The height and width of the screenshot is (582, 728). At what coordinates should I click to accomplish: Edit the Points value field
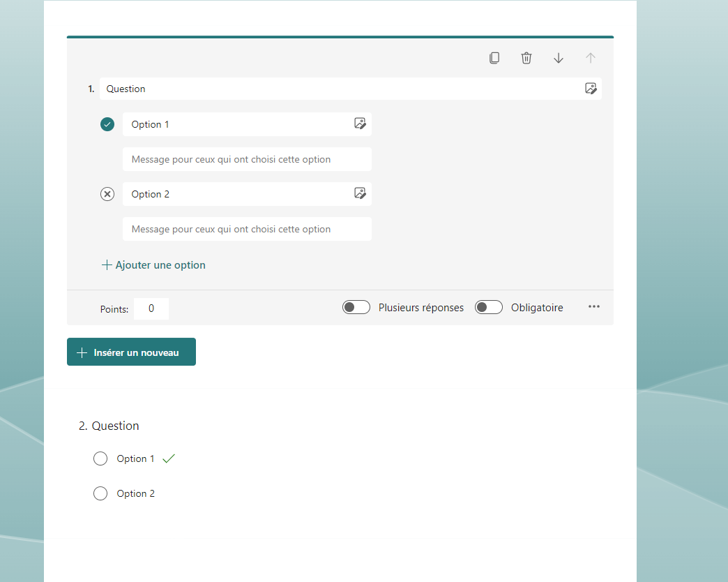pyautogui.click(x=151, y=308)
